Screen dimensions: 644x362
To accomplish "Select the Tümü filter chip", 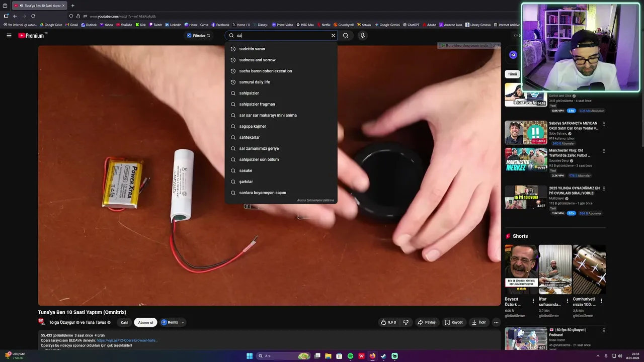I will [x=512, y=74].
